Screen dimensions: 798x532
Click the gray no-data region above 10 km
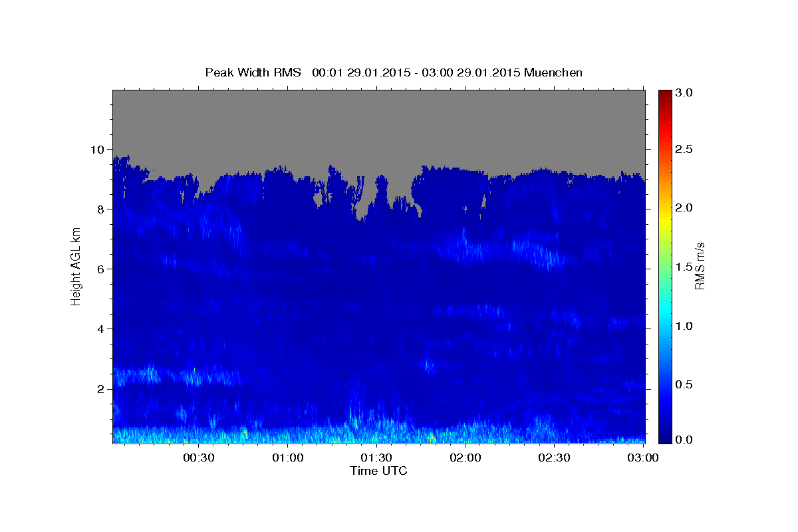click(378, 120)
